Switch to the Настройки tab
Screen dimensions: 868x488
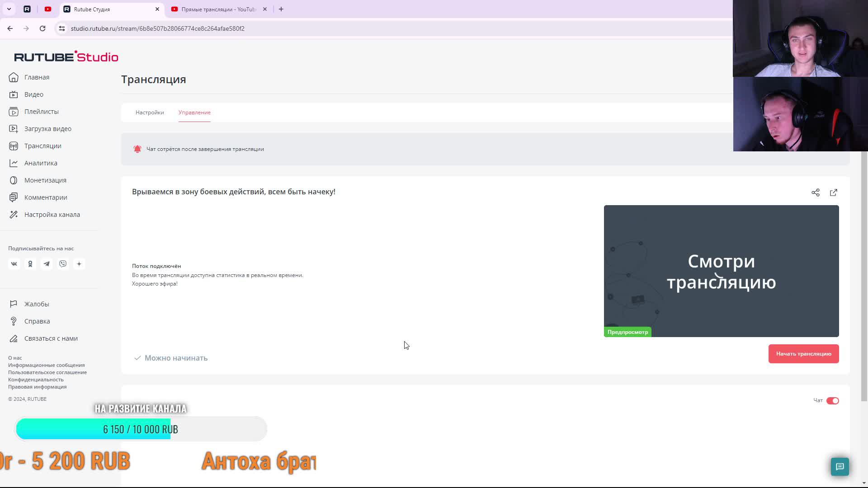(x=150, y=113)
